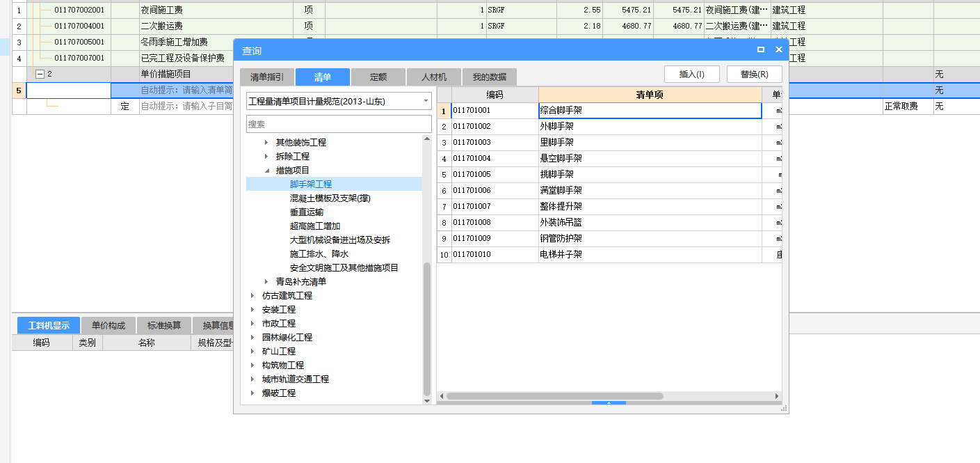Select 整体提升架 list row
The image size is (980, 463).
click(609, 207)
